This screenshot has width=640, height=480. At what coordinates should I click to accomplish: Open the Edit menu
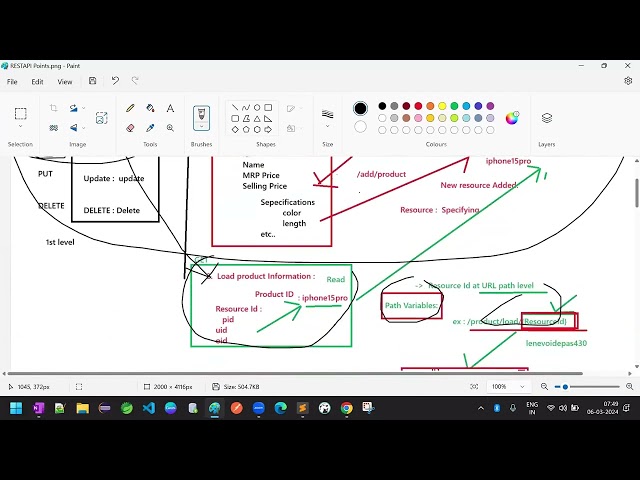[x=37, y=82]
